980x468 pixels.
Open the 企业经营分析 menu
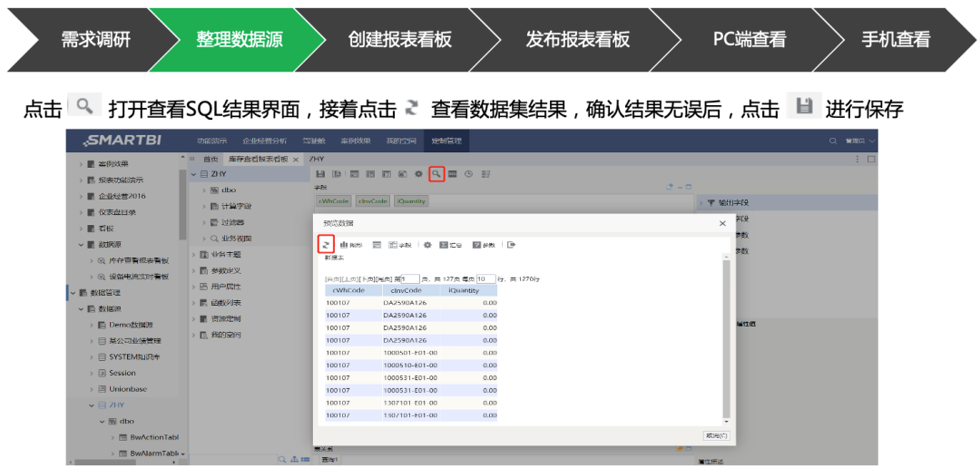(x=264, y=141)
